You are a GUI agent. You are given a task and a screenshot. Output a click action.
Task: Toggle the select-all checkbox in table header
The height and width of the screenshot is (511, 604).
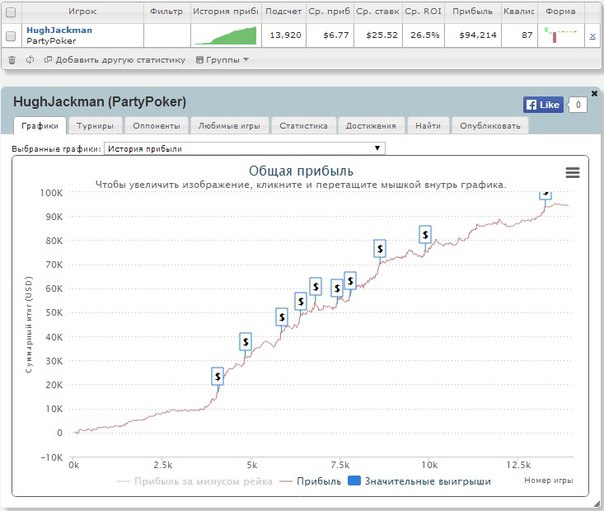tap(11, 11)
